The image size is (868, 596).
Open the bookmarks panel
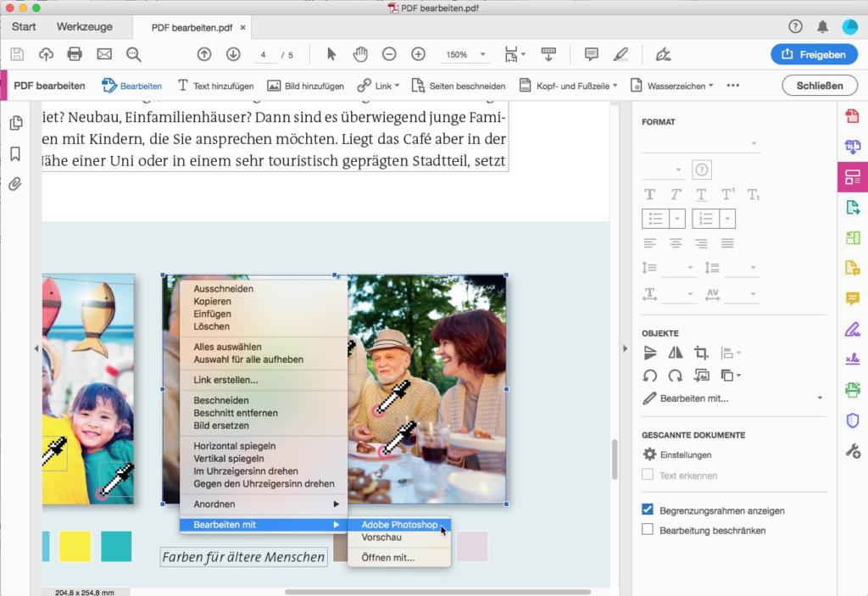point(15,153)
